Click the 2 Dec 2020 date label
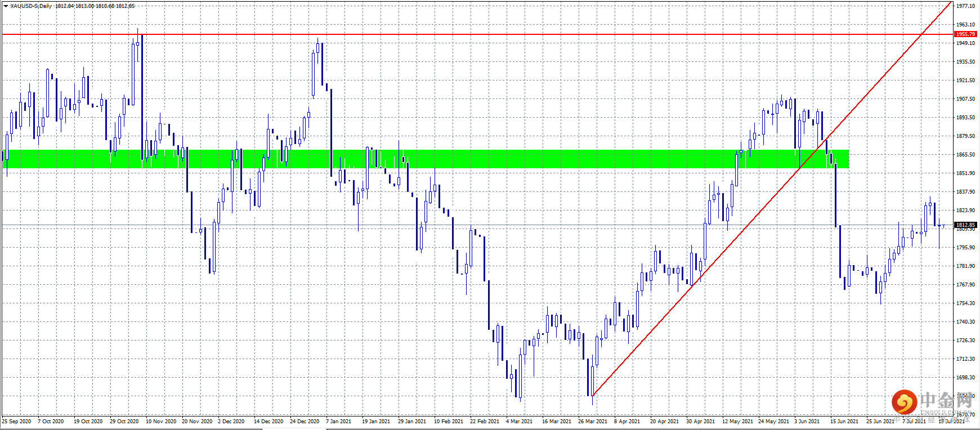The width and height of the screenshot is (980, 430). pos(231,422)
